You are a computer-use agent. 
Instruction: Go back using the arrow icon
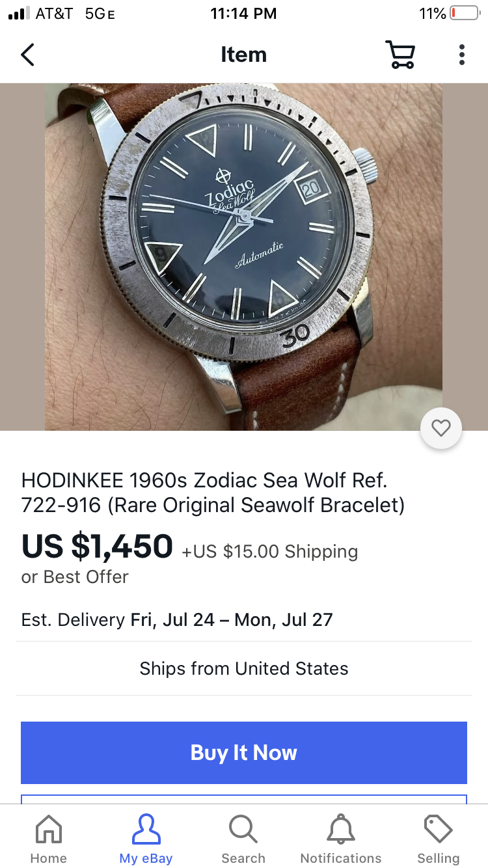coord(27,55)
